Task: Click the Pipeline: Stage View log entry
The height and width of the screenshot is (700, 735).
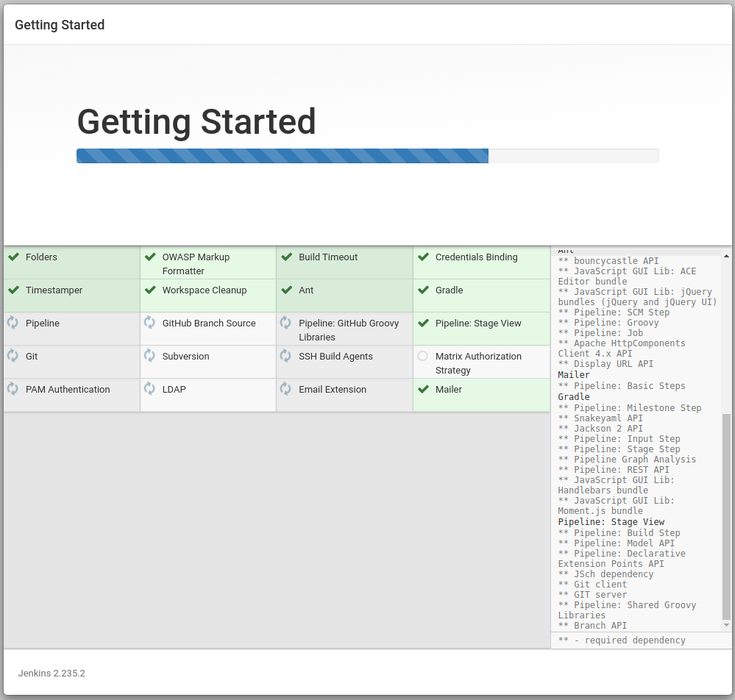Action: point(611,522)
